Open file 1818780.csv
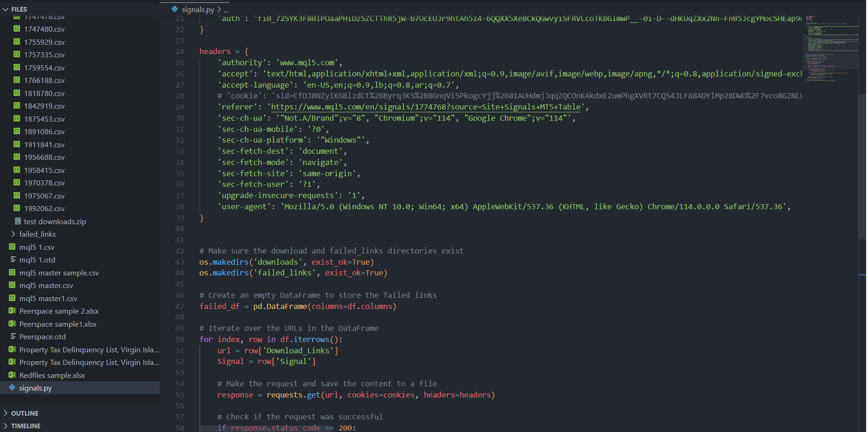868x432 pixels. click(x=44, y=93)
